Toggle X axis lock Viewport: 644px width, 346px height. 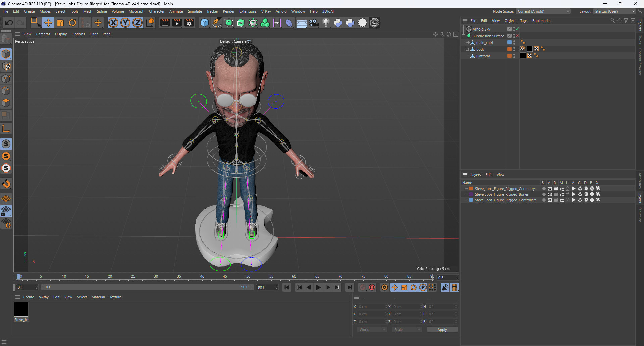(113, 23)
